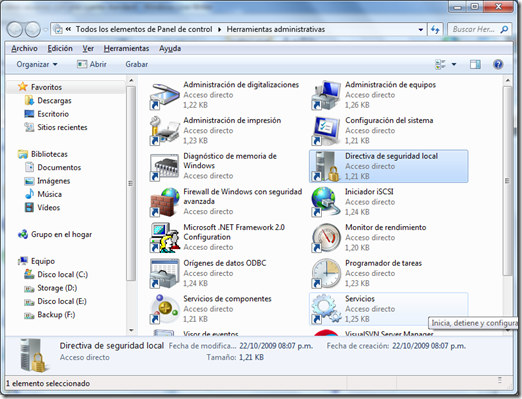Open the recent pages dropdown arrow

pos(45,30)
